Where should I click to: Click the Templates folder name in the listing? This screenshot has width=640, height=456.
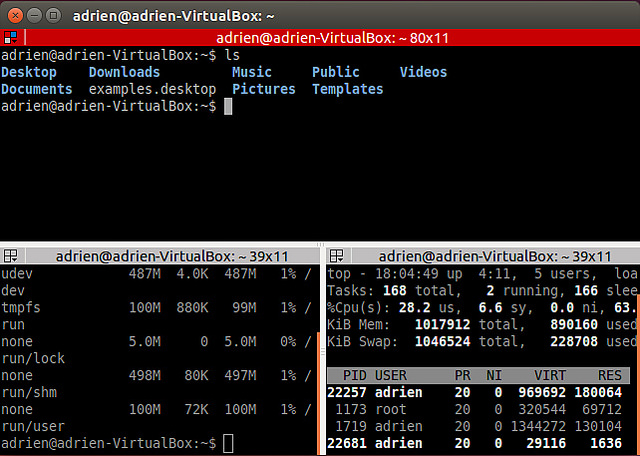[x=348, y=89]
